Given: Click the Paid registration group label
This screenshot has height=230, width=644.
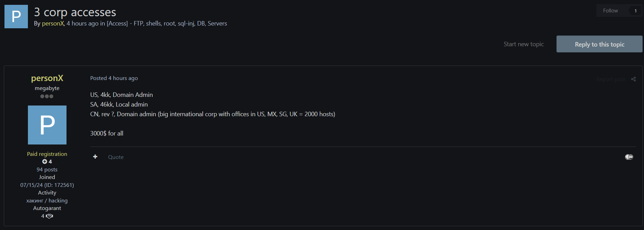Looking at the screenshot, I should (x=47, y=154).
